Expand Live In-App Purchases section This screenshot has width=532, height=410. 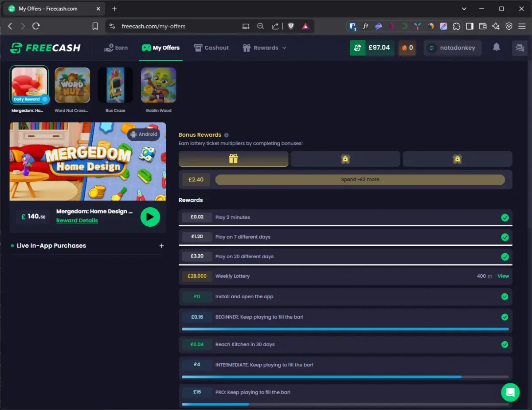point(162,246)
